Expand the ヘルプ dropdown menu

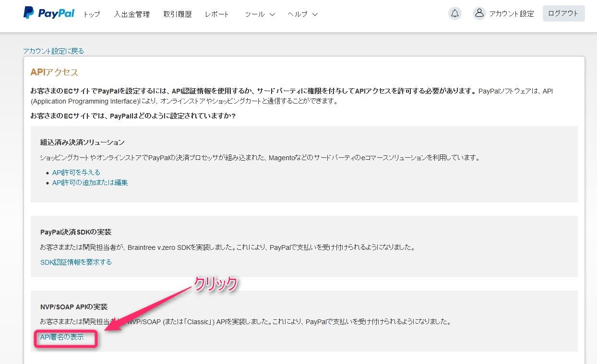(302, 14)
